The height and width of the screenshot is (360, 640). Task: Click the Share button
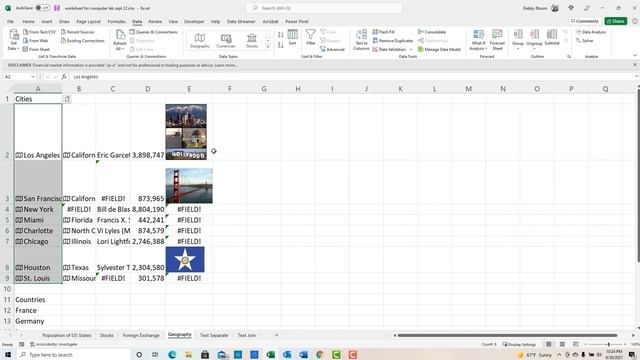coord(616,21)
